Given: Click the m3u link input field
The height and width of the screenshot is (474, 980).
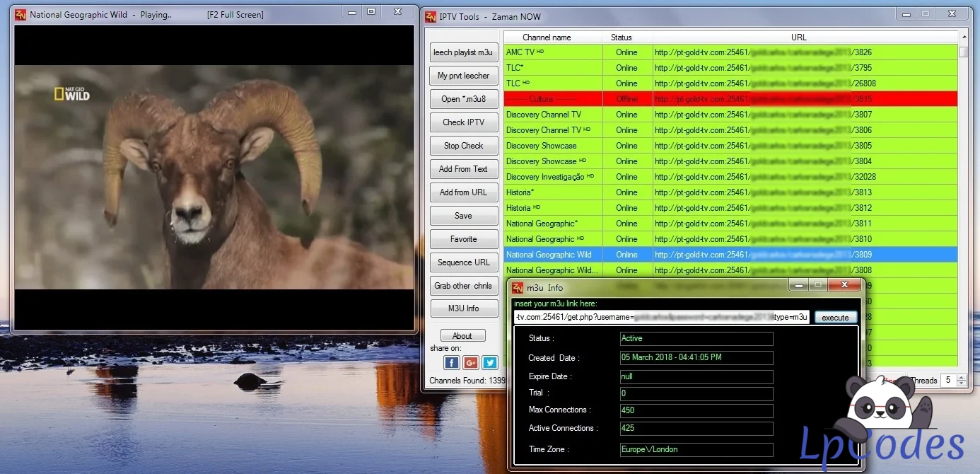Looking at the screenshot, I should (662, 318).
